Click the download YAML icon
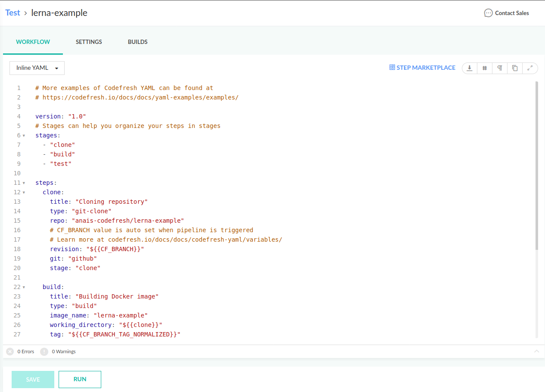545x392 pixels. pyautogui.click(x=470, y=68)
